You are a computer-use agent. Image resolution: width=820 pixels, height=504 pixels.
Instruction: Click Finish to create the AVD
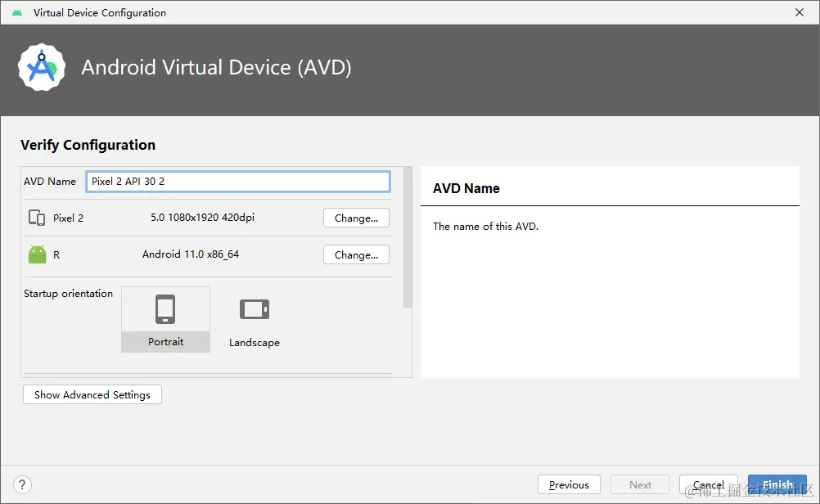(777, 484)
